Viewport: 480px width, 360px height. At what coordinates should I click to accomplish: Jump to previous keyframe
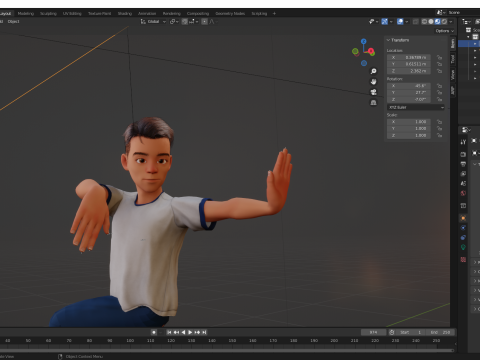(176, 332)
